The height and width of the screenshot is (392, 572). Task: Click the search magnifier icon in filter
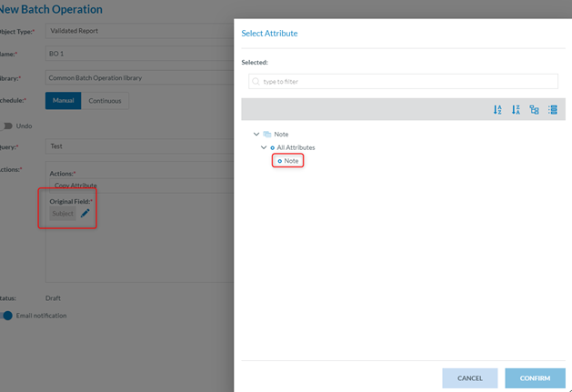pos(256,82)
